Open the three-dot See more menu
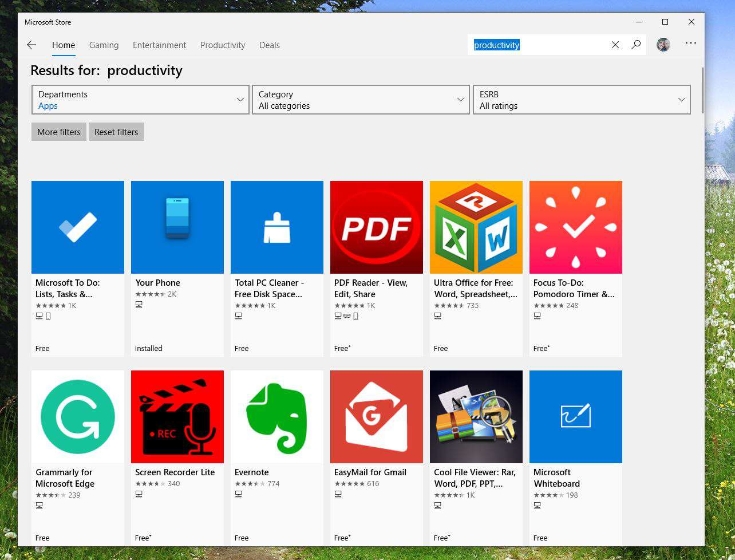Screen dimensions: 735x560 [691, 44]
